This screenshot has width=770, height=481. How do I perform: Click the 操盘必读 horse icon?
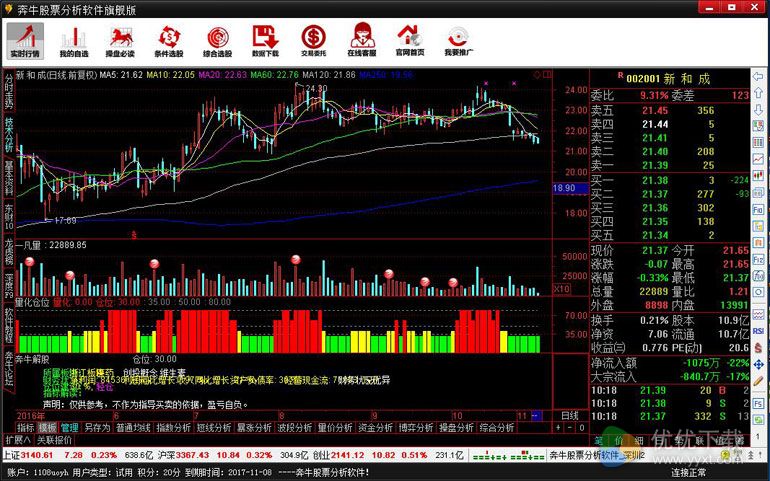120,41
